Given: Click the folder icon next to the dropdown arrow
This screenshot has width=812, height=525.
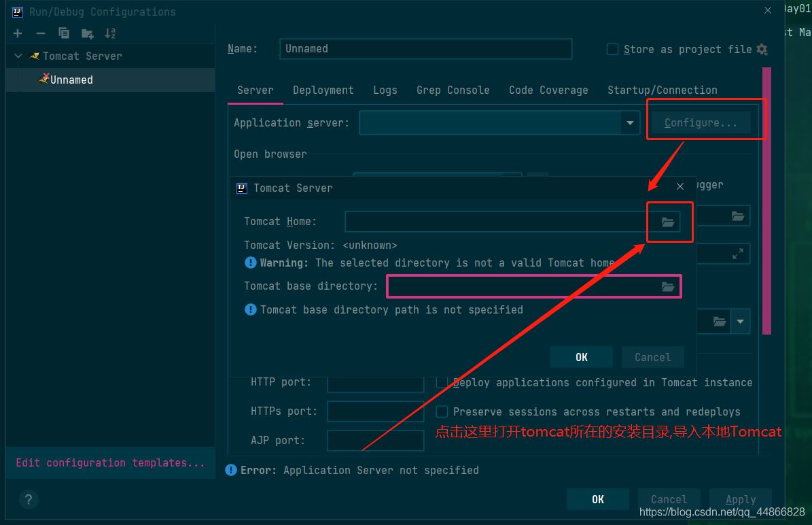Looking at the screenshot, I should pos(720,321).
